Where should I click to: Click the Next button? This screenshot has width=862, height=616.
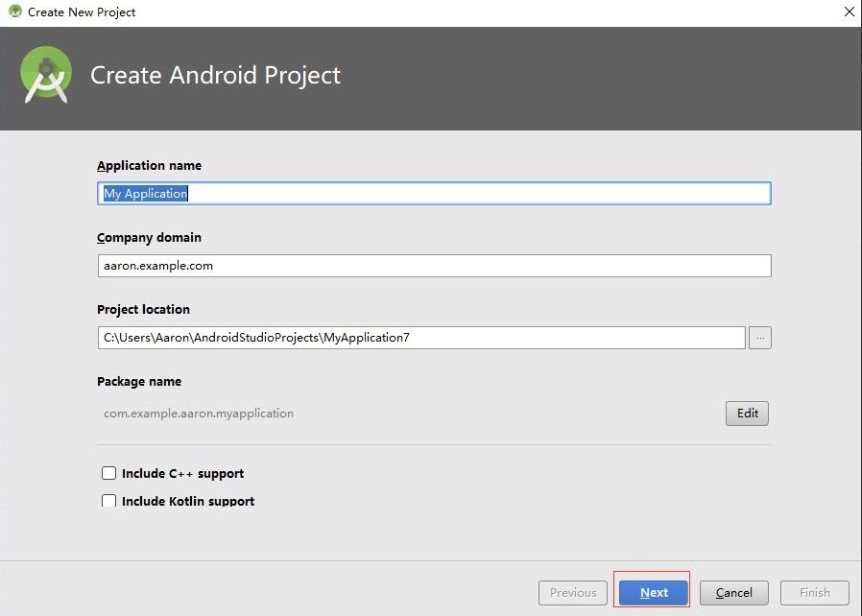[x=653, y=592]
